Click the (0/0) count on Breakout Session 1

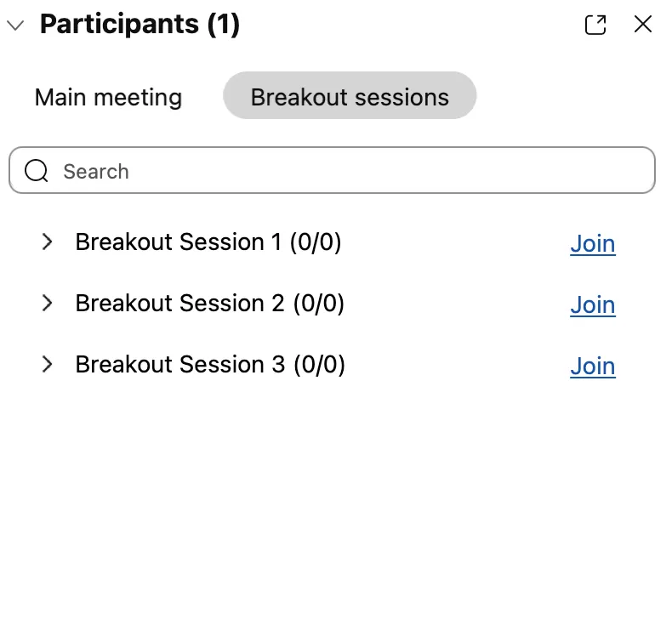(316, 242)
